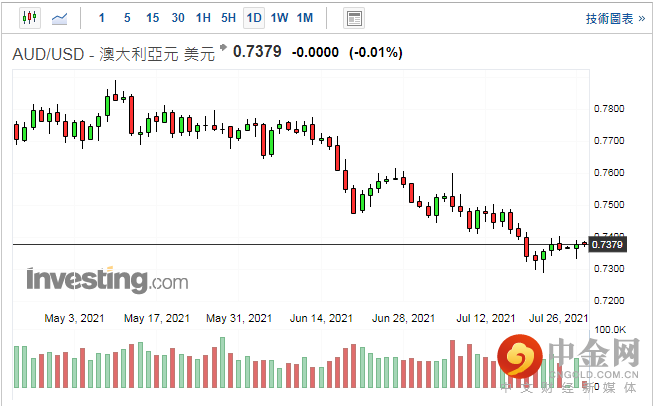This screenshot has width=654, height=406.
Task: Switch to candlestick chart type
Action: point(28,18)
